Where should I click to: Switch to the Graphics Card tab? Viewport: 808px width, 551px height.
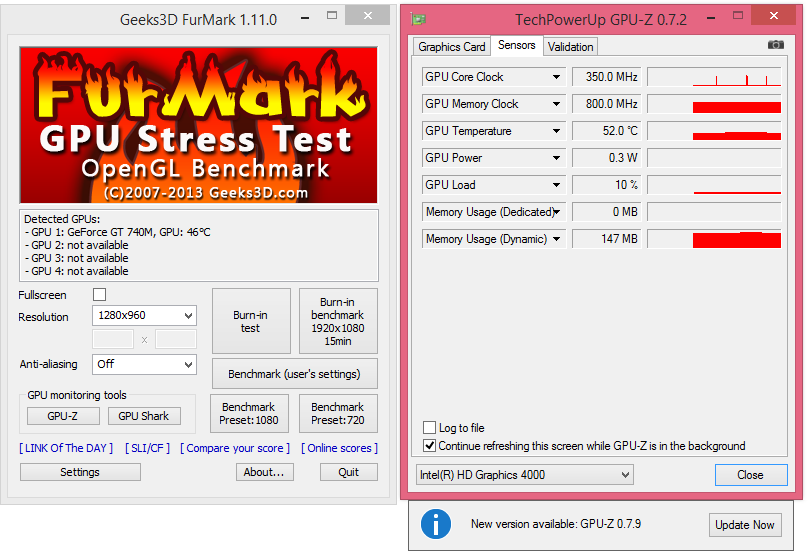pos(452,46)
